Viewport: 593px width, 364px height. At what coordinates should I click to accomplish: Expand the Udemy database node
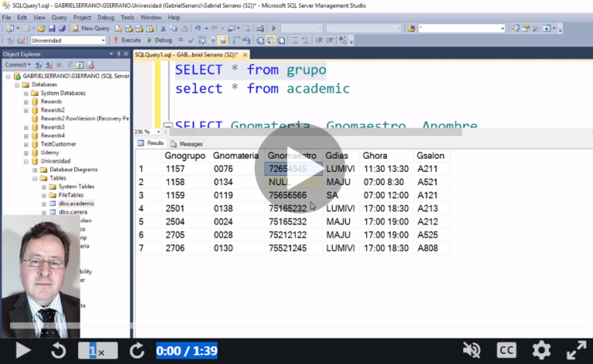[x=26, y=153]
